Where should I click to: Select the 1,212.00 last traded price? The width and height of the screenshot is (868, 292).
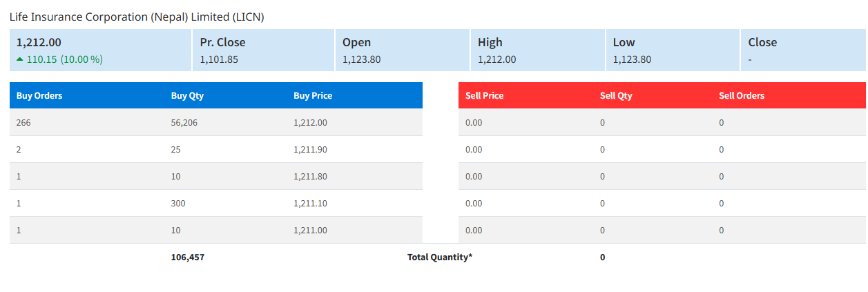(x=39, y=42)
